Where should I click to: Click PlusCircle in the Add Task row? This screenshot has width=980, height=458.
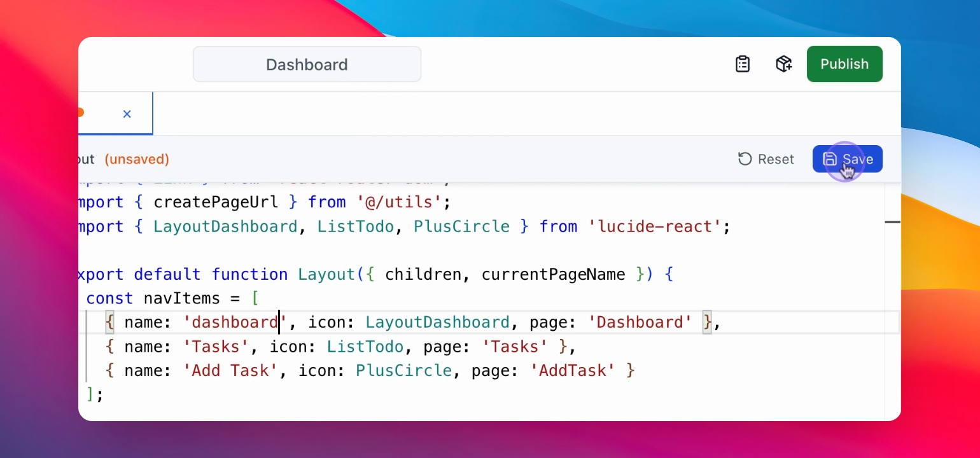[404, 370]
